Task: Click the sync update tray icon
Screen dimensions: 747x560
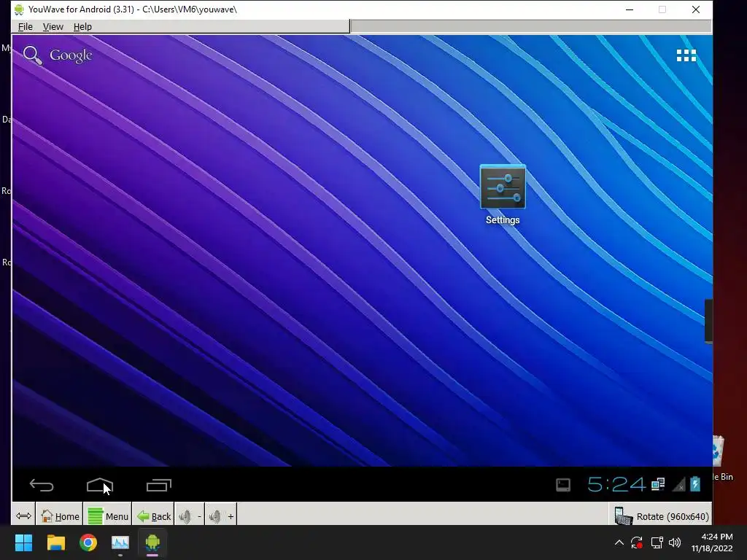Action: 637,542
